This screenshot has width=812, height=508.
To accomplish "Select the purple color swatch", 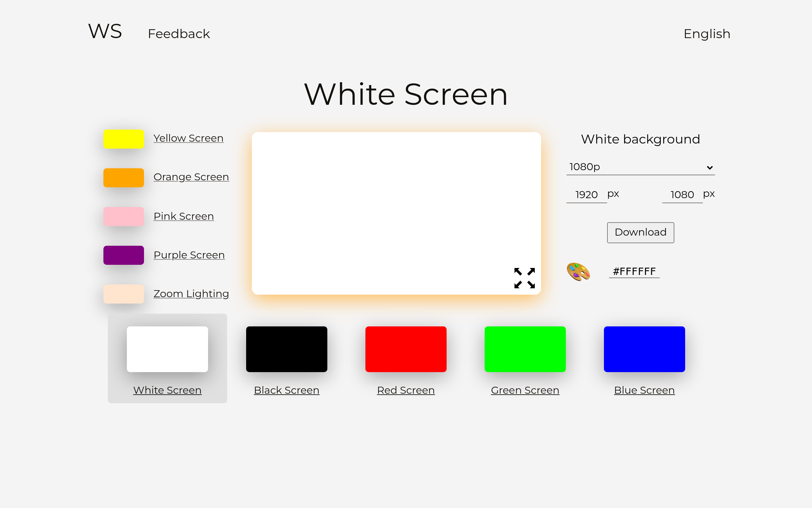I will [x=123, y=255].
